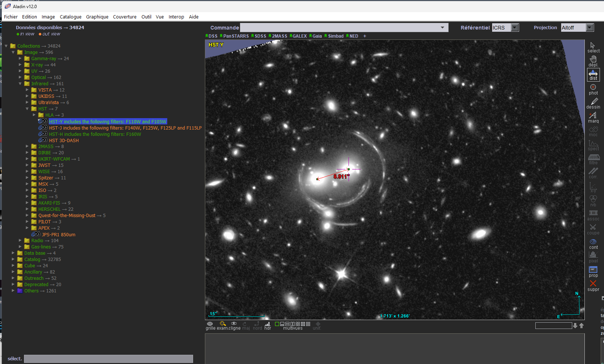This screenshot has height=364, width=604.
Task: Open the spect spectrum tool
Action: click(x=593, y=145)
